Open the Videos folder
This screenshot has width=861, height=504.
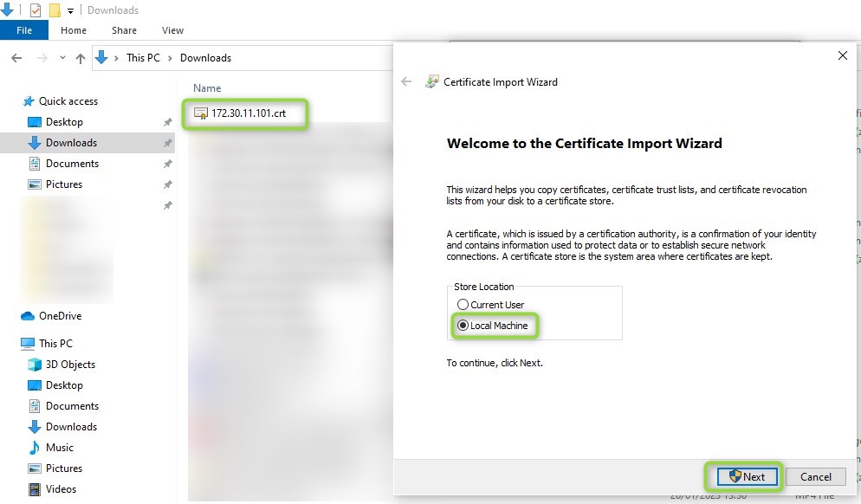point(61,489)
